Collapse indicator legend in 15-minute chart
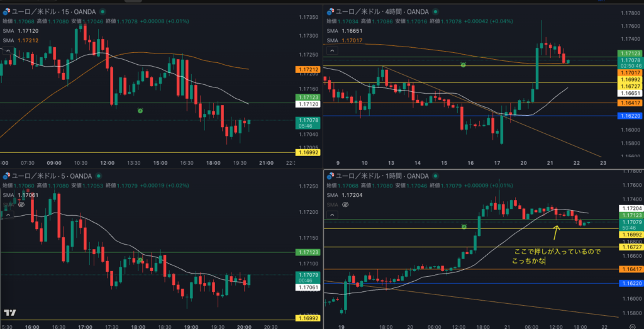 pyautogui.click(x=9, y=51)
